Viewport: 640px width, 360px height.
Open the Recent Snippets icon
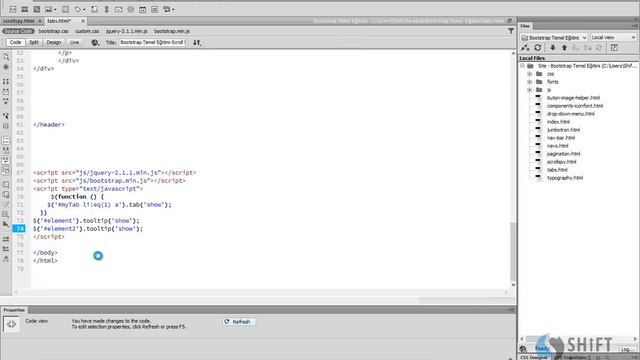(x=6, y=214)
